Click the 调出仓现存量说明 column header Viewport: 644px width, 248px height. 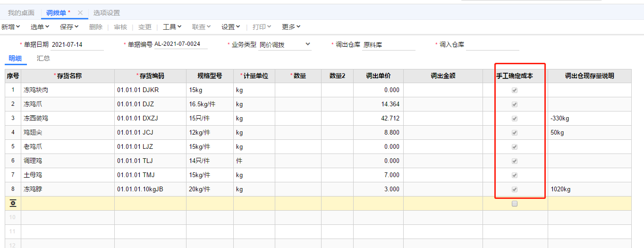click(x=590, y=76)
